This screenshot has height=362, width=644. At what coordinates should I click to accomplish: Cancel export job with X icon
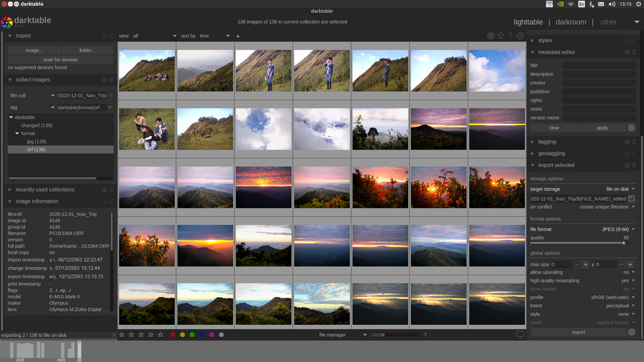[x=114, y=336]
